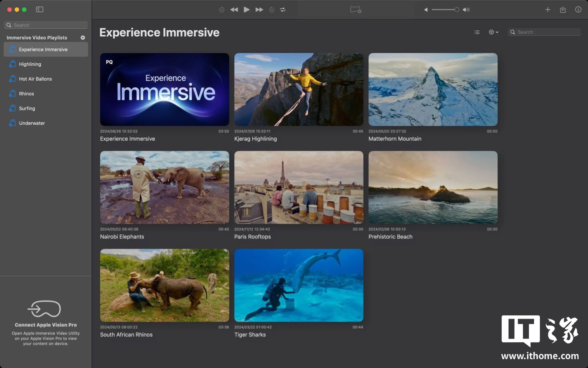588x368 pixels.
Task: Open the Underwater playlist
Action: [x=32, y=123]
